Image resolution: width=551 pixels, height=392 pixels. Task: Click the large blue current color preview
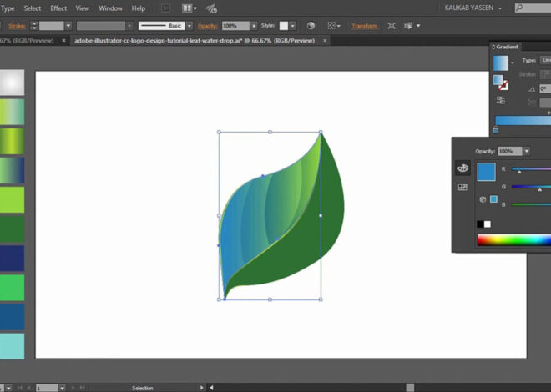(x=486, y=172)
